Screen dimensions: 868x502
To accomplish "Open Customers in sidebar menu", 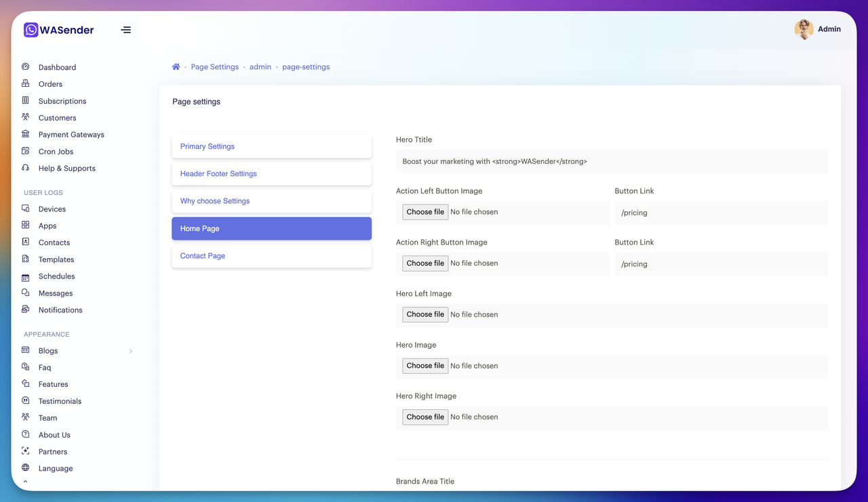I will 57,118.
